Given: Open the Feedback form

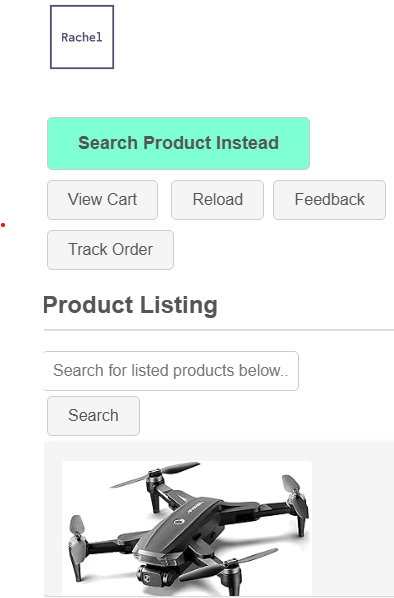Looking at the screenshot, I should (x=330, y=200).
